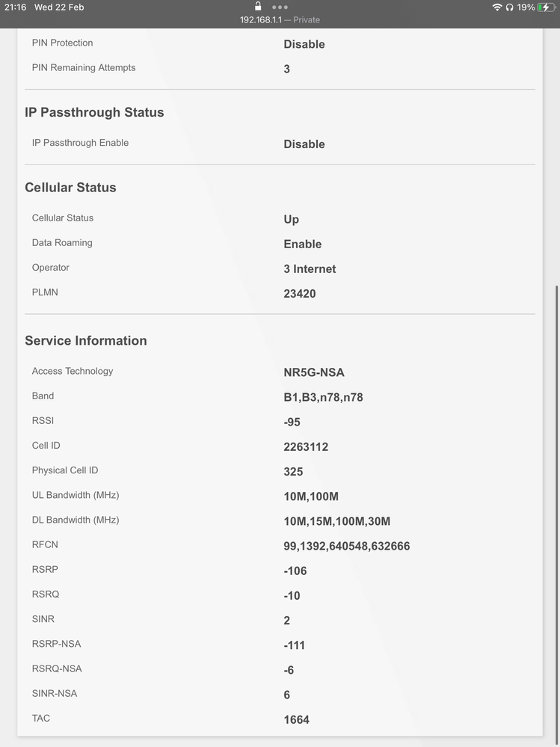The height and width of the screenshot is (747, 560).
Task: Tap the Wed 22 Feb date
Action: pos(59,7)
